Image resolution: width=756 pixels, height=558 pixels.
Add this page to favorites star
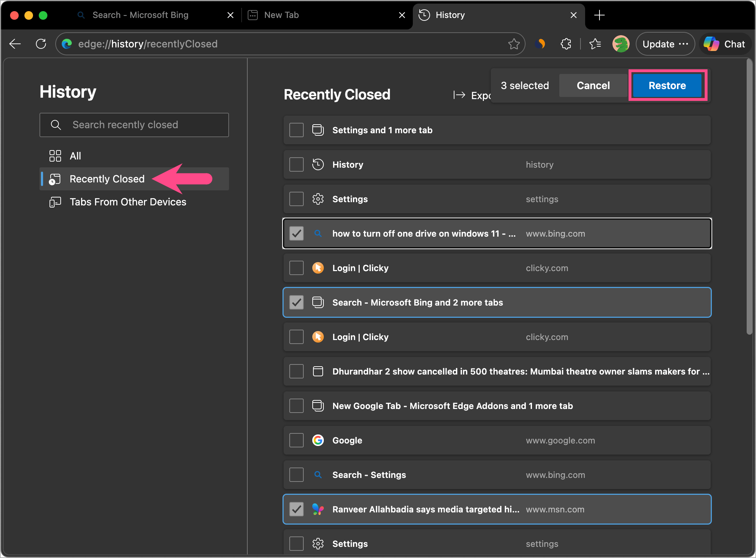[x=514, y=44]
